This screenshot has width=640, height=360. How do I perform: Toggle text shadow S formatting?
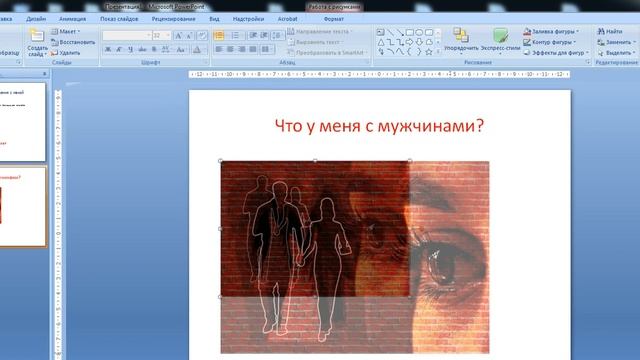point(154,49)
